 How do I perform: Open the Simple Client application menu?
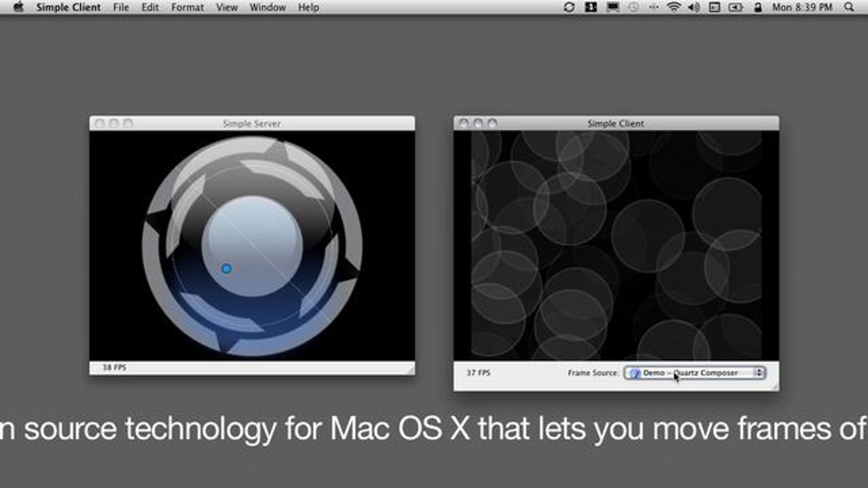click(x=68, y=7)
